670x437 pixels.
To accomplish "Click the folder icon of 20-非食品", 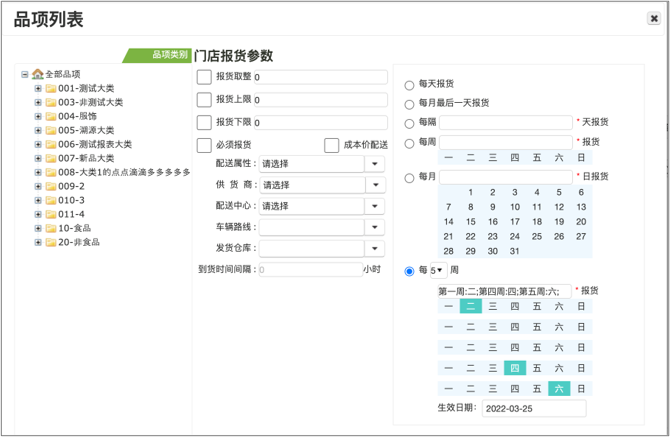I will [51, 242].
